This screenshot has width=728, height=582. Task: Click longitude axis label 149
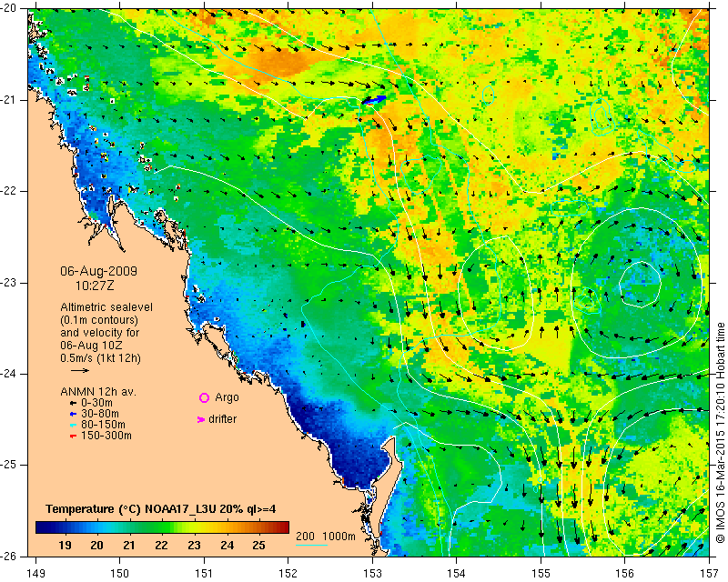pyautogui.click(x=36, y=574)
